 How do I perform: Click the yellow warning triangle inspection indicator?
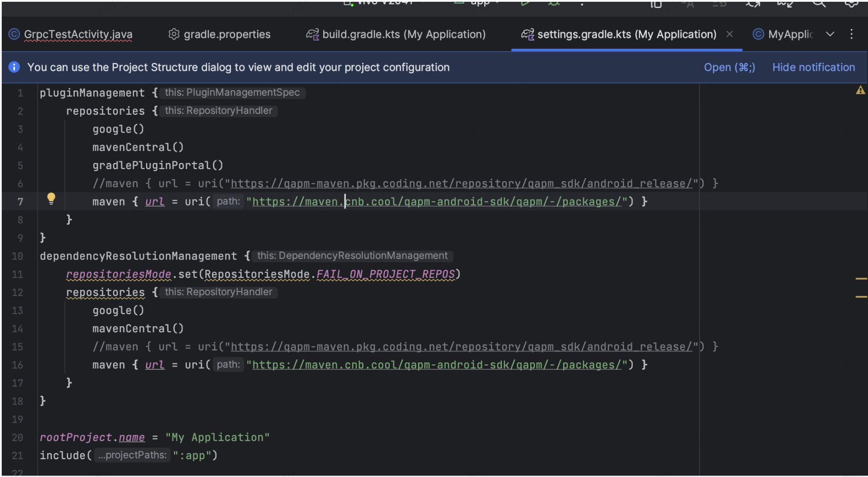click(x=860, y=91)
